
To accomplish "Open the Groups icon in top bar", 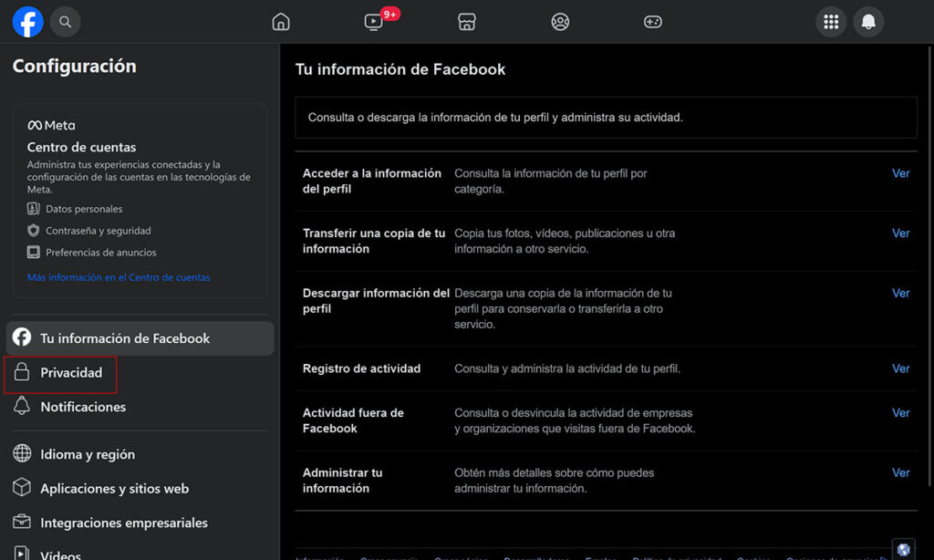I will (x=560, y=22).
